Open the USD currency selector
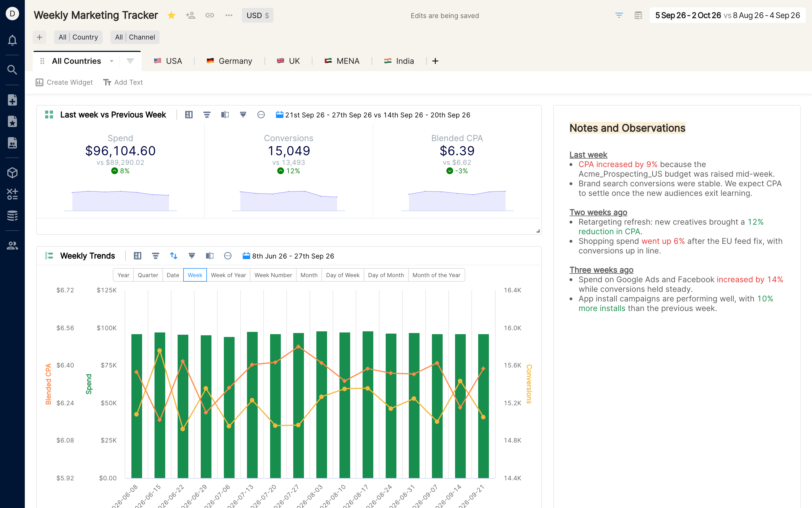The height and width of the screenshot is (508, 812). 258,16
